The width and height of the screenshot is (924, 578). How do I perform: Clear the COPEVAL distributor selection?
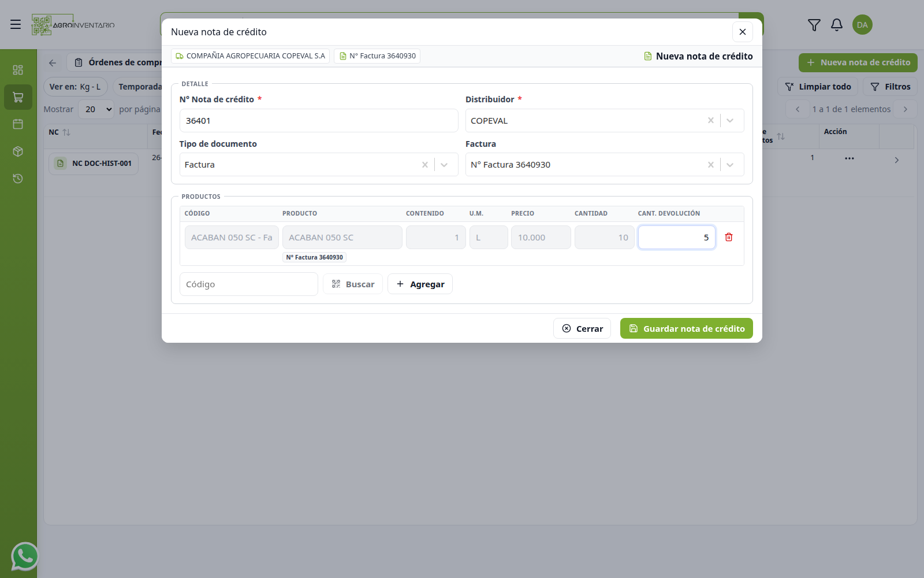pos(711,120)
